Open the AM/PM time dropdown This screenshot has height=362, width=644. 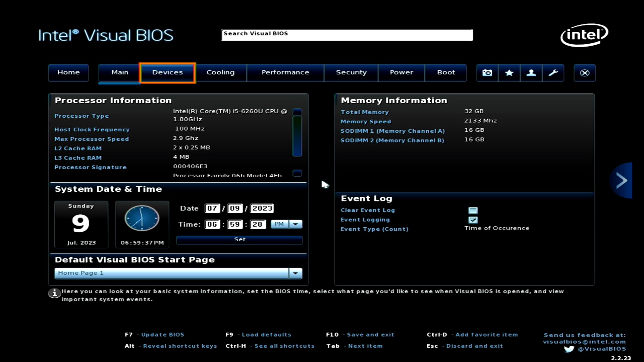[x=295, y=224]
